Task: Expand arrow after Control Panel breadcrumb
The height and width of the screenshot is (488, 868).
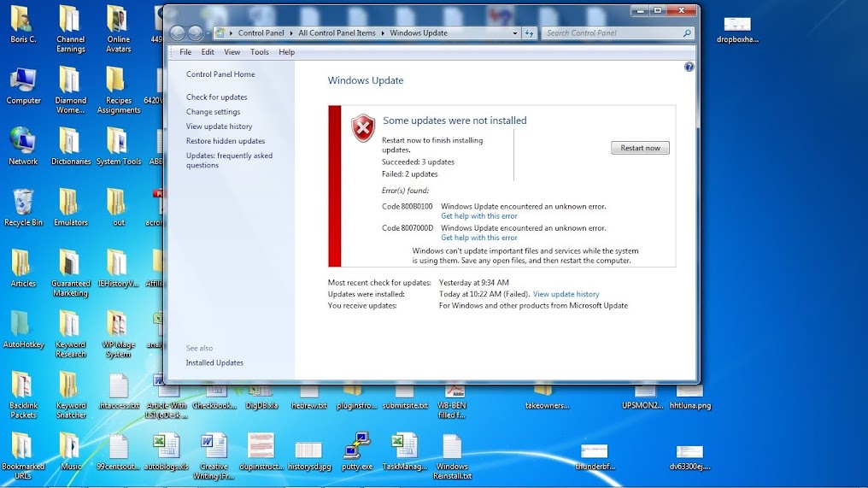Action: click(291, 33)
